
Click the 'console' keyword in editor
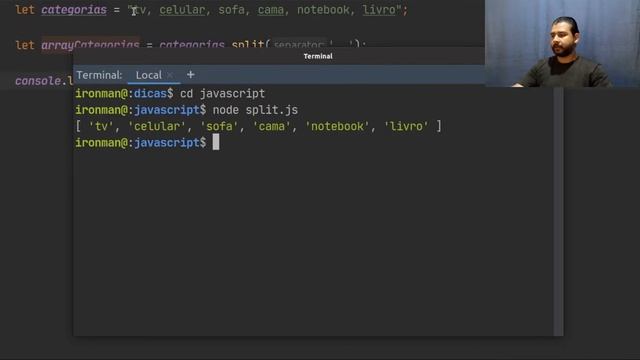[38, 81]
